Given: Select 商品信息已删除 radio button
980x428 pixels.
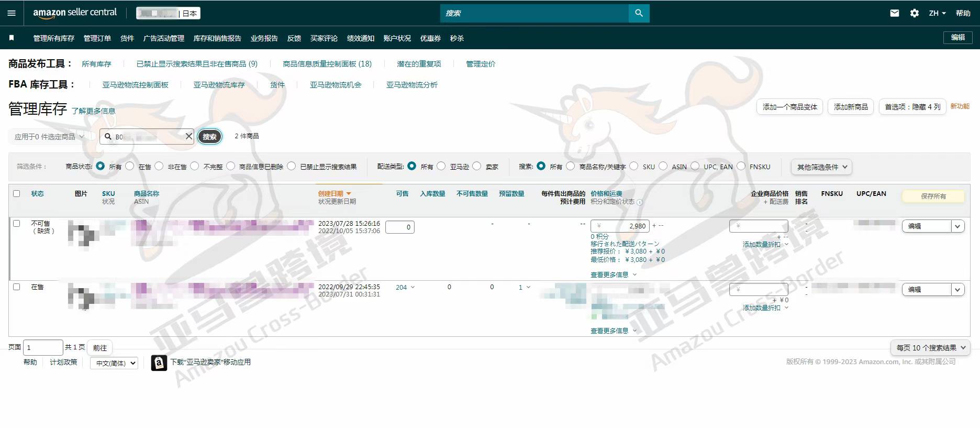Looking at the screenshot, I should (x=230, y=166).
